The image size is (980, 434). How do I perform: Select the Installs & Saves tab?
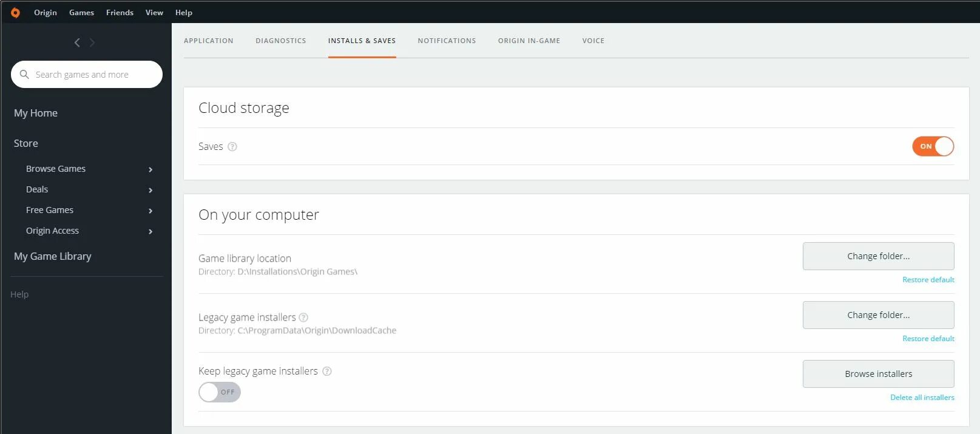point(362,41)
